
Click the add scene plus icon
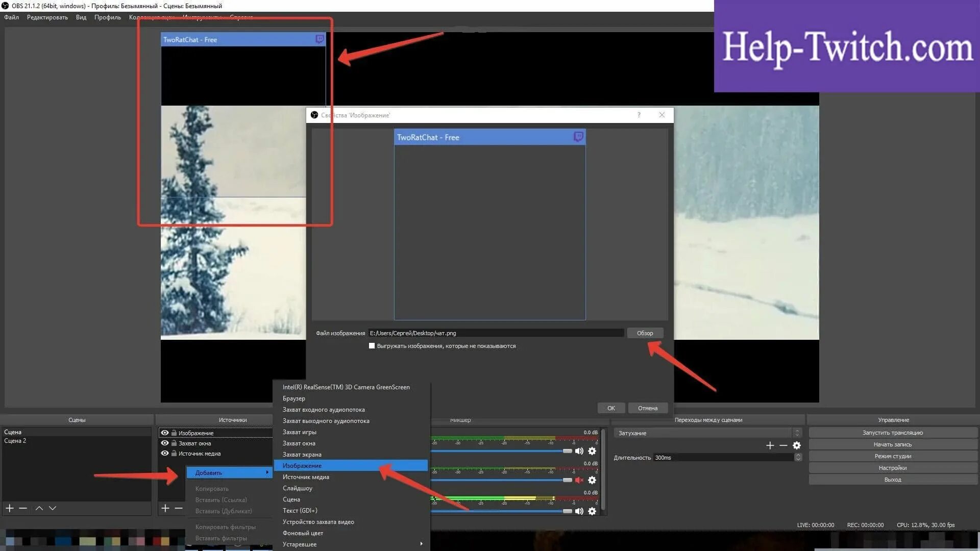(x=9, y=508)
